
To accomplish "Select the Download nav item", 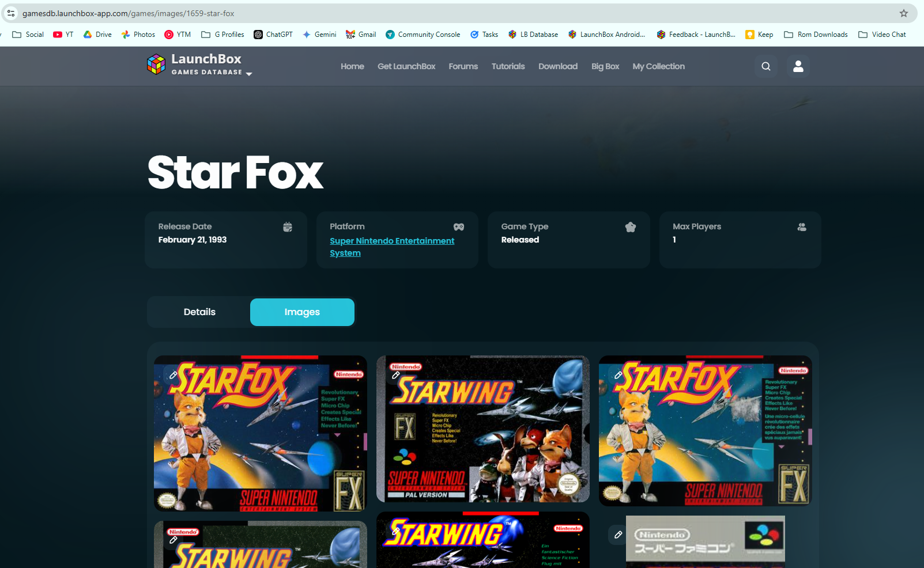I will 558,66.
